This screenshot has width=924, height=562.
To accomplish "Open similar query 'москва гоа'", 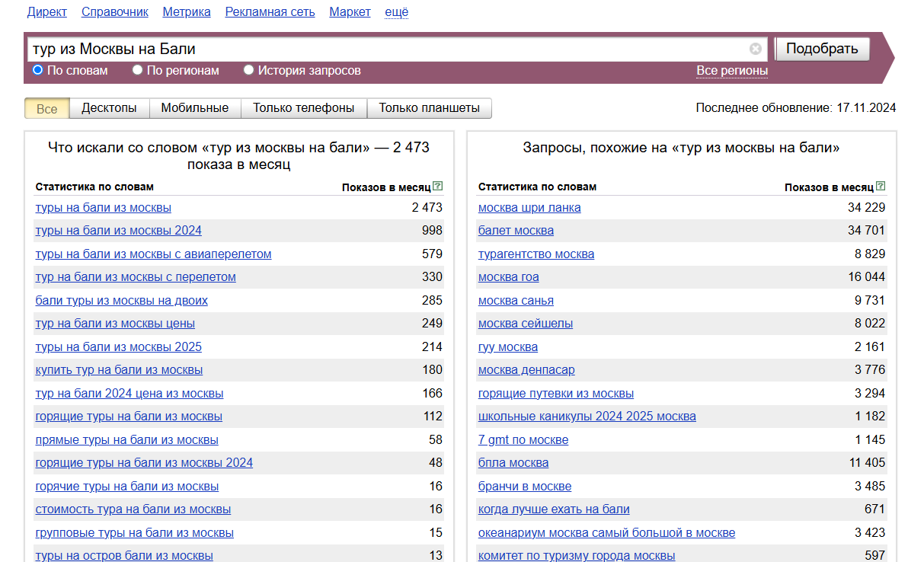I will point(508,277).
